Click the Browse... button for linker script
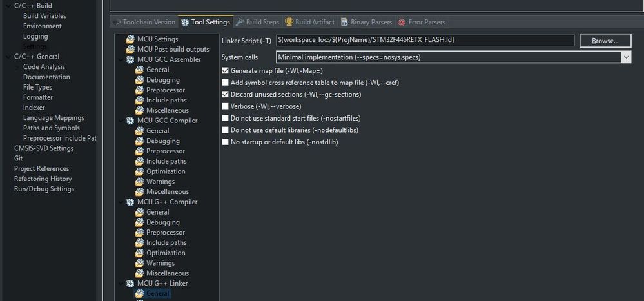Image resolution: width=644 pixels, height=301 pixels. (x=605, y=41)
